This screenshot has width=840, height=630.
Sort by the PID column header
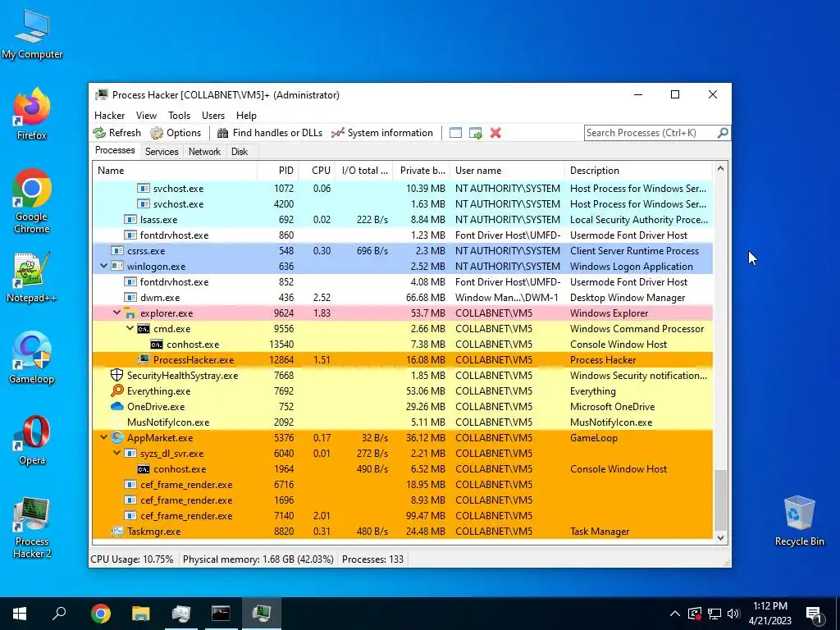click(278, 171)
